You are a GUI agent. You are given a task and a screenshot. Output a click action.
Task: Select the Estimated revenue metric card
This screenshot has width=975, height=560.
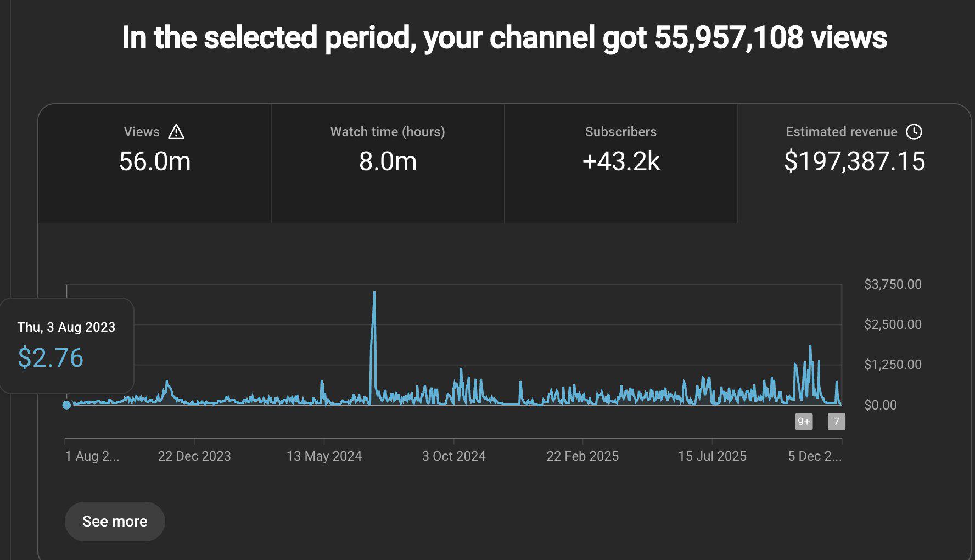tap(855, 162)
